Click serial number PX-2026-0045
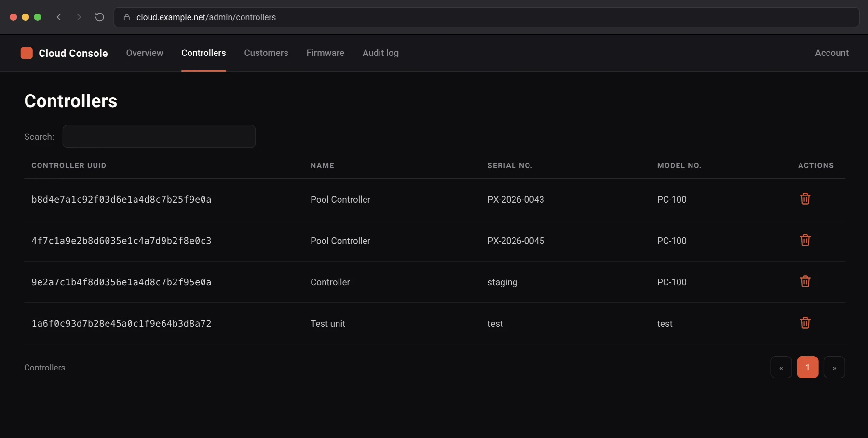Image resolution: width=868 pixels, height=438 pixels. pos(516,241)
